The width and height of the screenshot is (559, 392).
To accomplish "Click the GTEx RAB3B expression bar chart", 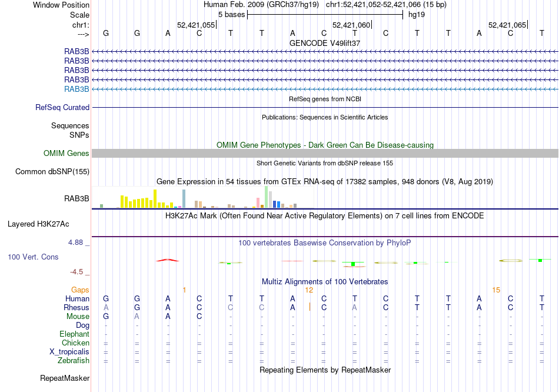I will [203, 197].
